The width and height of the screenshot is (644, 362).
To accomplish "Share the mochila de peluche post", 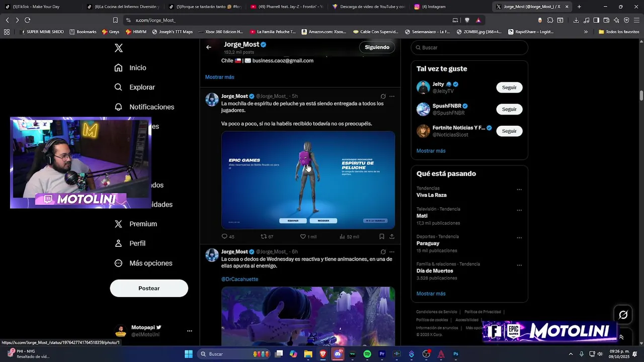I will click(x=392, y=236).
